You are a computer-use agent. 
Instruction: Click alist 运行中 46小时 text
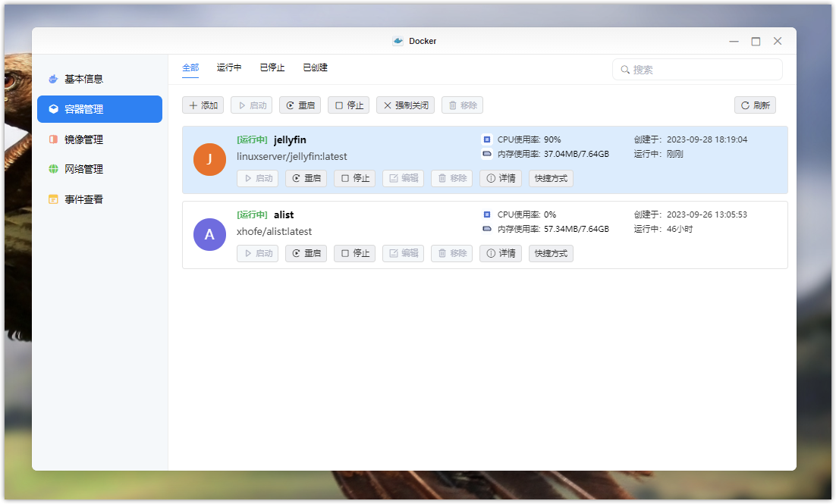pos(663,229)
